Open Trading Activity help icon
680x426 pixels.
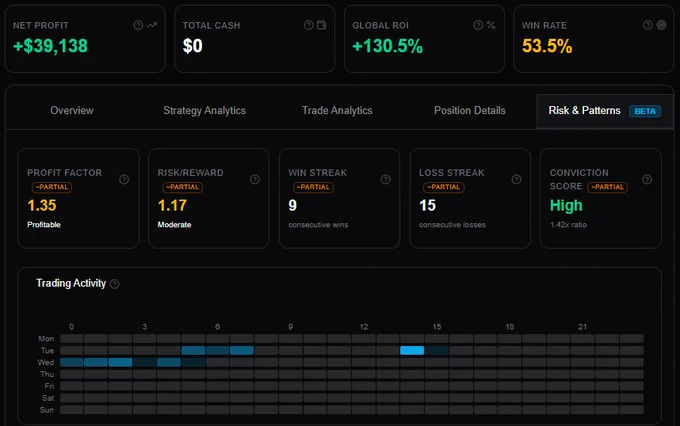coord(114,284)
